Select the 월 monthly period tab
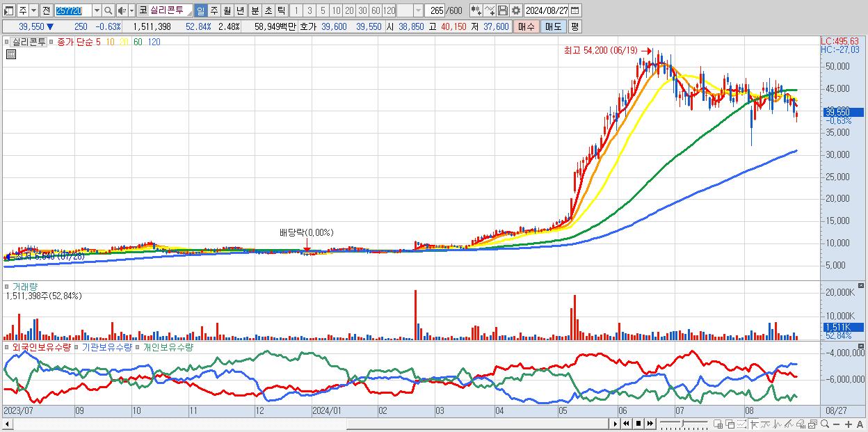 [227, 10]
